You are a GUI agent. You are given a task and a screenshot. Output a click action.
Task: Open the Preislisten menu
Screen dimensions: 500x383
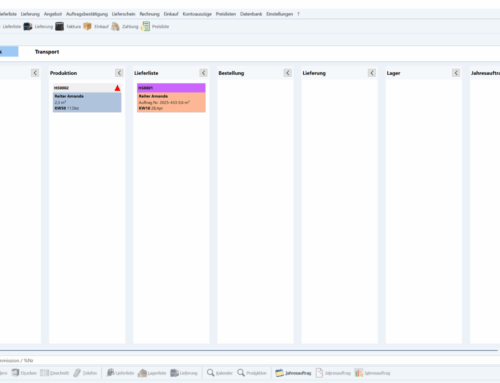click(x=226, y=14)
